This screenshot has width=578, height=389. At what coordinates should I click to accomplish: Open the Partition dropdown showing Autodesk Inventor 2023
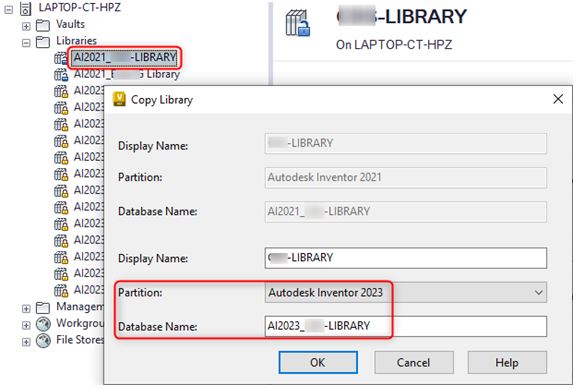(x=405, y=292)
